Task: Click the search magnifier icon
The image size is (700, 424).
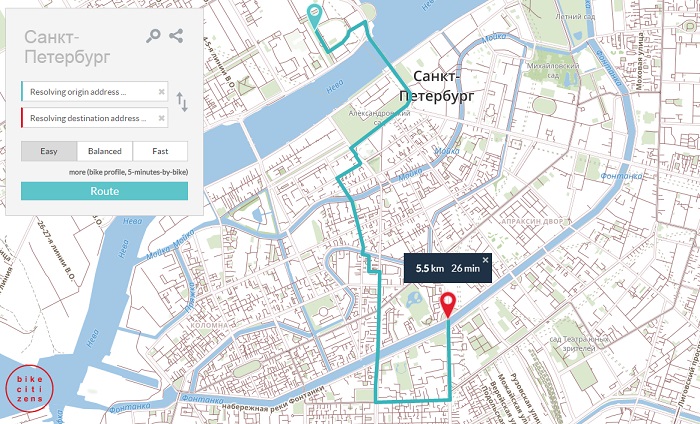Action: point(153,36)
